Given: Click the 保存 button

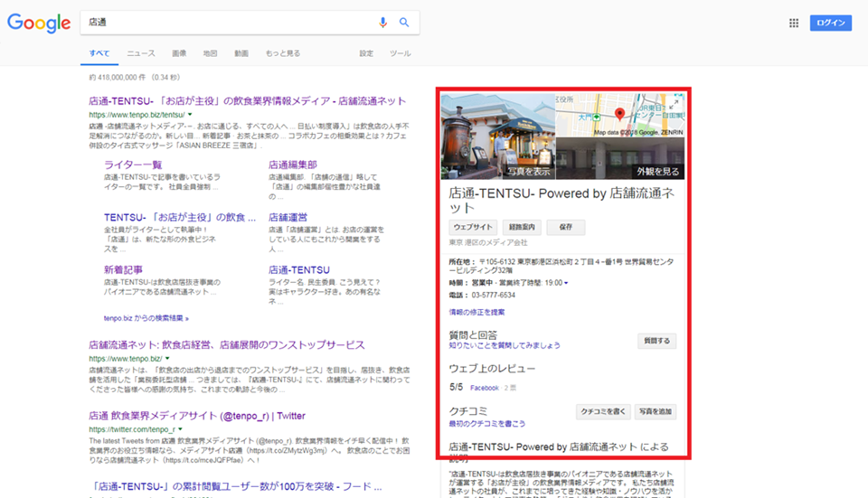Looking at the screenshot, I should tap(566, 228).
